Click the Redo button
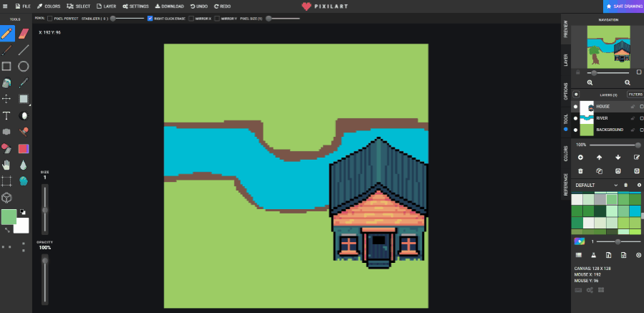644x313 pixels. point(222,6)
